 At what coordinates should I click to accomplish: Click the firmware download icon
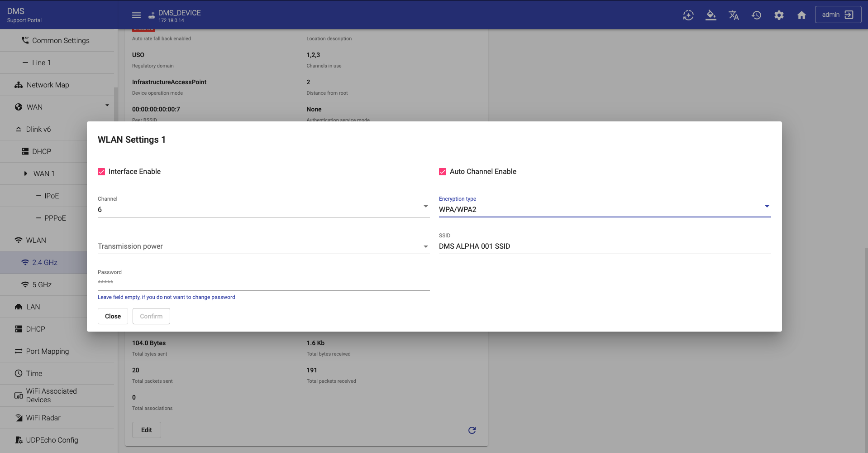click(x=711, y=15)
